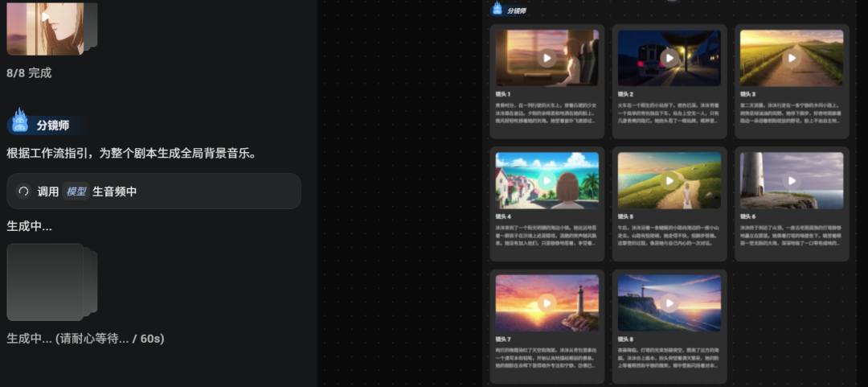
Task: Click the description paragraph under 镜头 4
Action: [547, 235]
